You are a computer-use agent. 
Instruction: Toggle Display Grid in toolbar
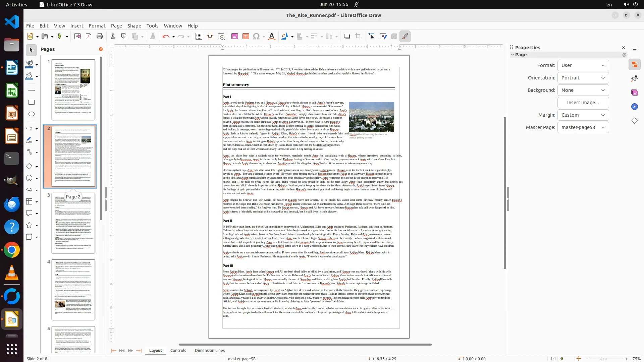coord(199,36)
